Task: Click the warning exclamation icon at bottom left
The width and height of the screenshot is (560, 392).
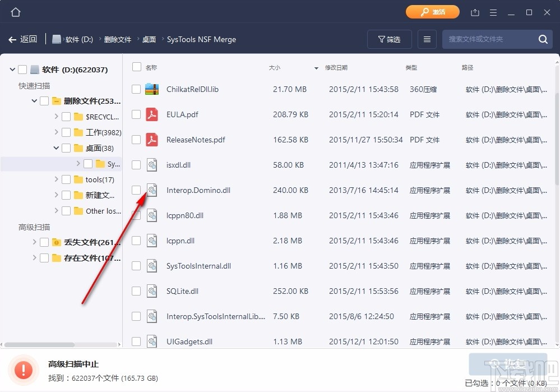Action: (x=23, y=370)
